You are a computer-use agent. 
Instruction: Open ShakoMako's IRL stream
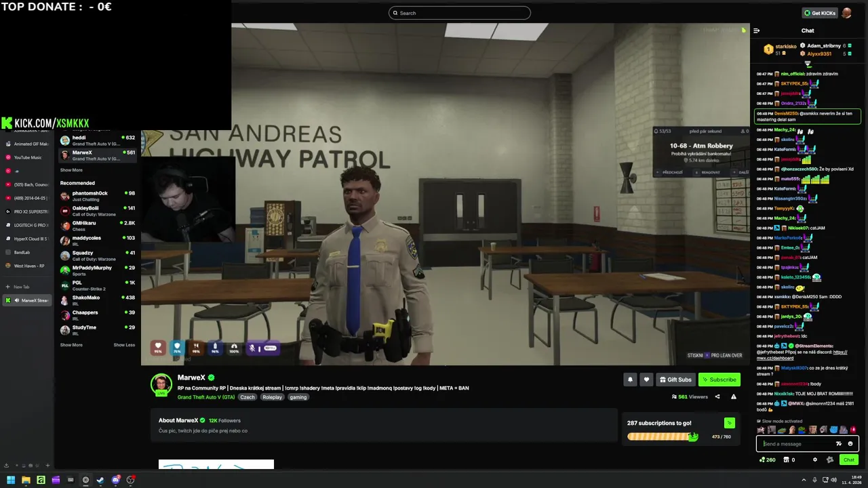(x=98, y=300)
